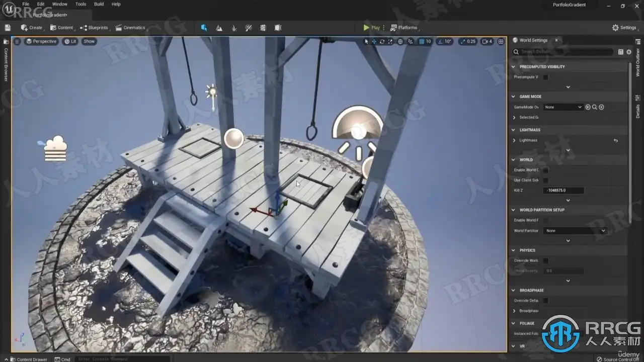
Task: Open the Blueprints dropdown
Action: (x=94, y=28)
